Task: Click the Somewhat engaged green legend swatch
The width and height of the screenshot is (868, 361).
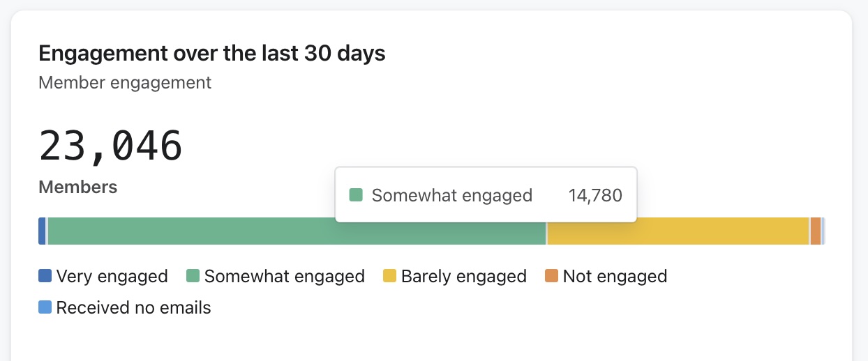Action: pos(193,277)
